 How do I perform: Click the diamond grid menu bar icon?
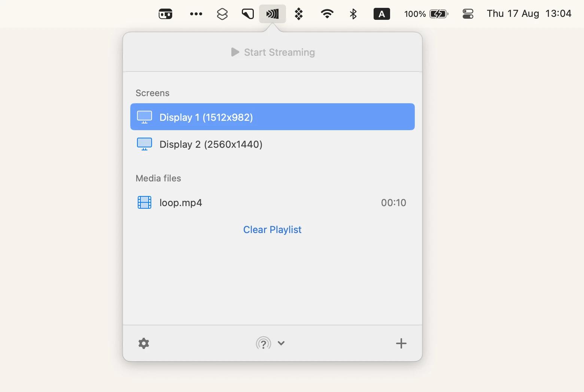pos(299,14)
